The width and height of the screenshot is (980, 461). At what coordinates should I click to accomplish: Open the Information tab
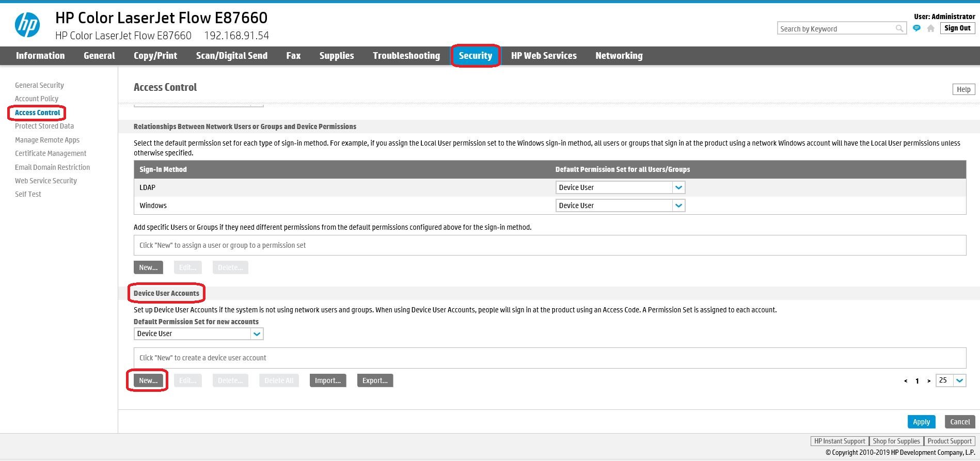pyautogui.click(x=40, y=56)
